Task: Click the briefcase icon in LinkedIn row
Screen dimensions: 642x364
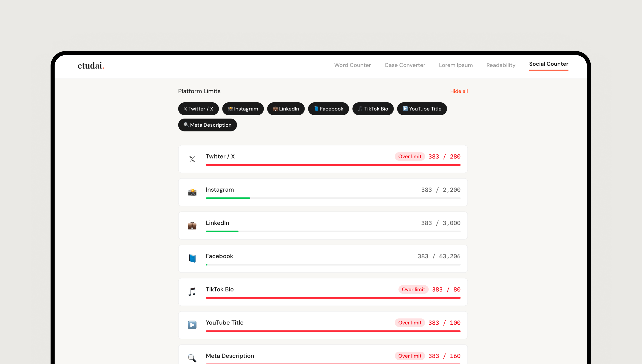Action: click(192, 225)
